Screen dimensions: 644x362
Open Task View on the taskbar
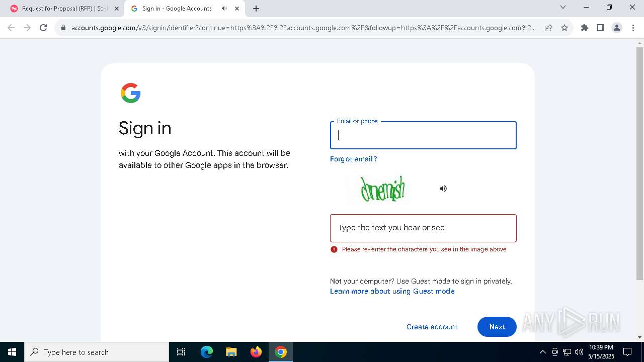pyautogui.click(x=181, y=352)
